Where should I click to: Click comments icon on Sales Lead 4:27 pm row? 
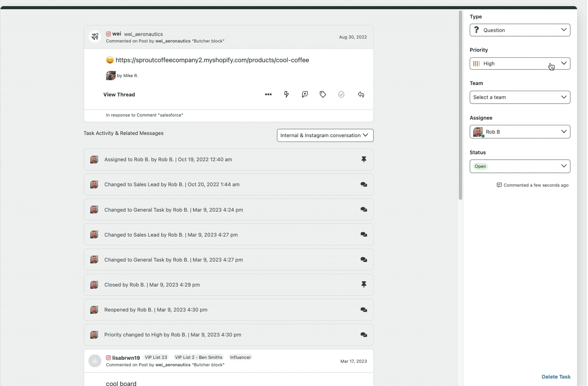click(364, 234)
